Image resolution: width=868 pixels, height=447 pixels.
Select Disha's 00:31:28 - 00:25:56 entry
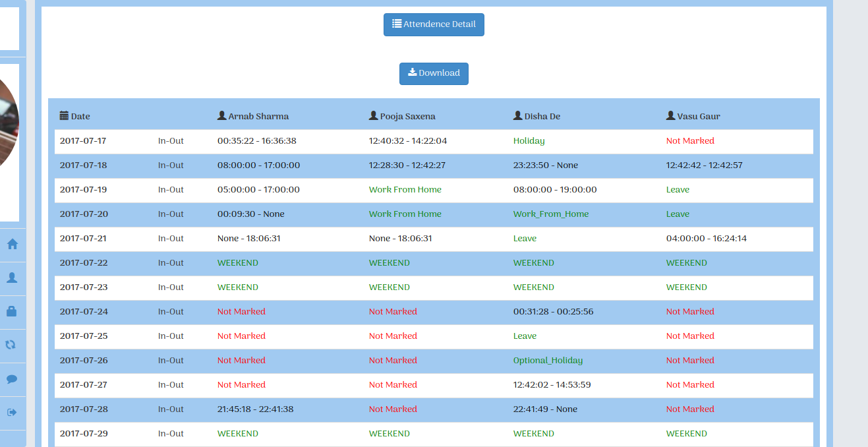[x=554, y=312]
